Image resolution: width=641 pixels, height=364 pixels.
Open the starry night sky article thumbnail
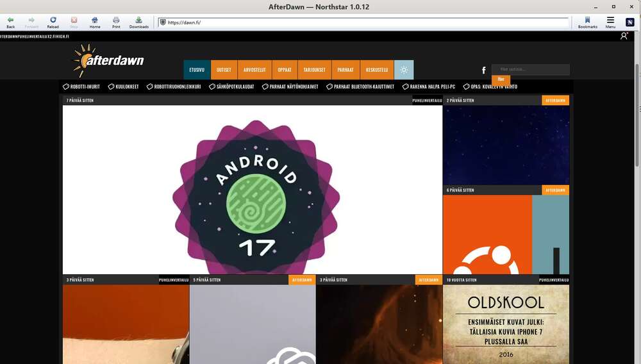(x=506, y=145)
